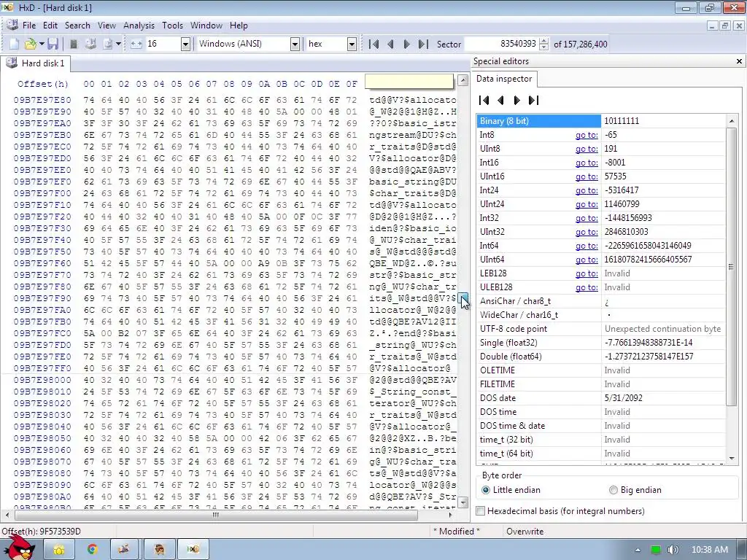This screenshot has height=560, width=747.
Task: Click the Angry Birds start button
Action: coord(19,548)
